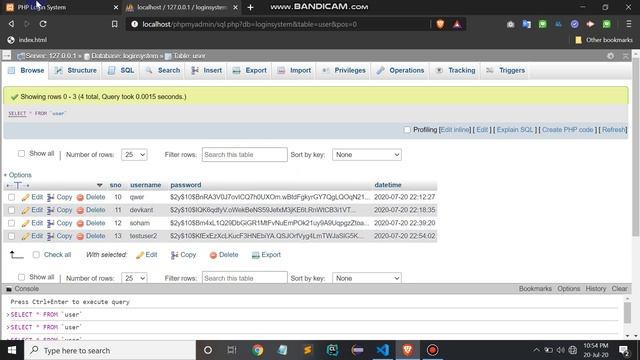Screen dimensions: 640x360
Task: Click the red Delete icon for row soham
Action: click(80, 223)
